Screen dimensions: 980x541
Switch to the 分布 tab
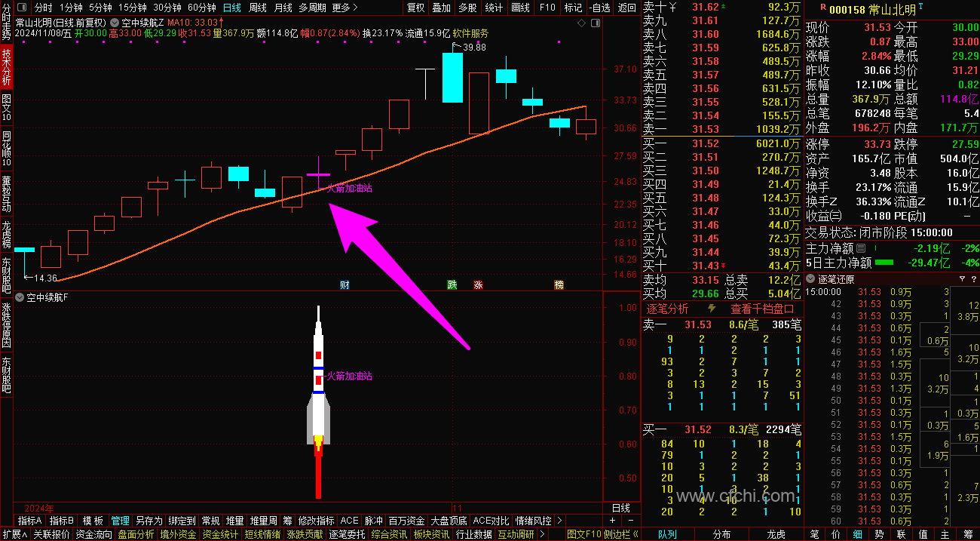[721, 534]
